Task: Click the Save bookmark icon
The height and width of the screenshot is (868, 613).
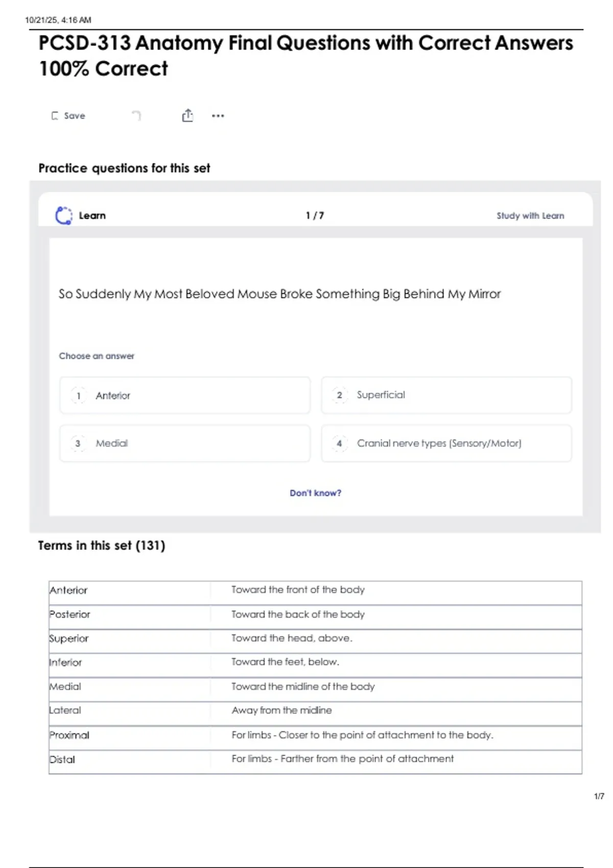Action: pyautogui.click(x=55, y=116)
